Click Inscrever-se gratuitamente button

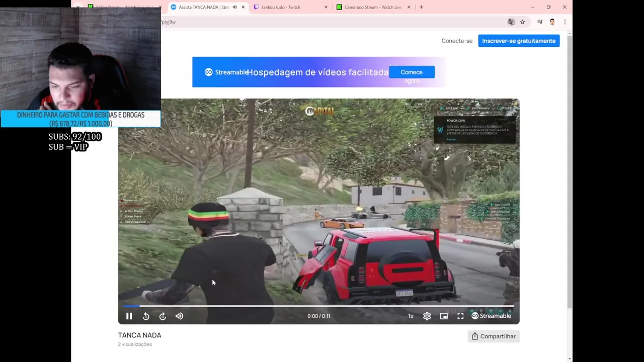tap(519, 41)
